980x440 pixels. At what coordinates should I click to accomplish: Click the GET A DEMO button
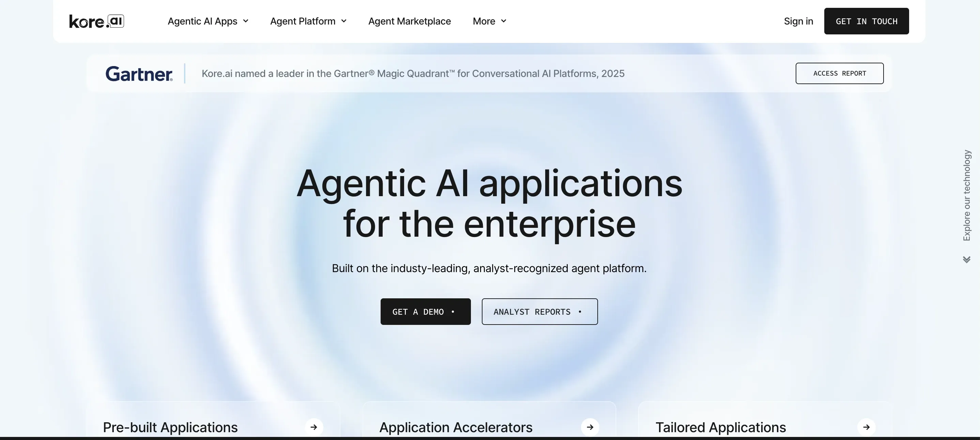425,312
